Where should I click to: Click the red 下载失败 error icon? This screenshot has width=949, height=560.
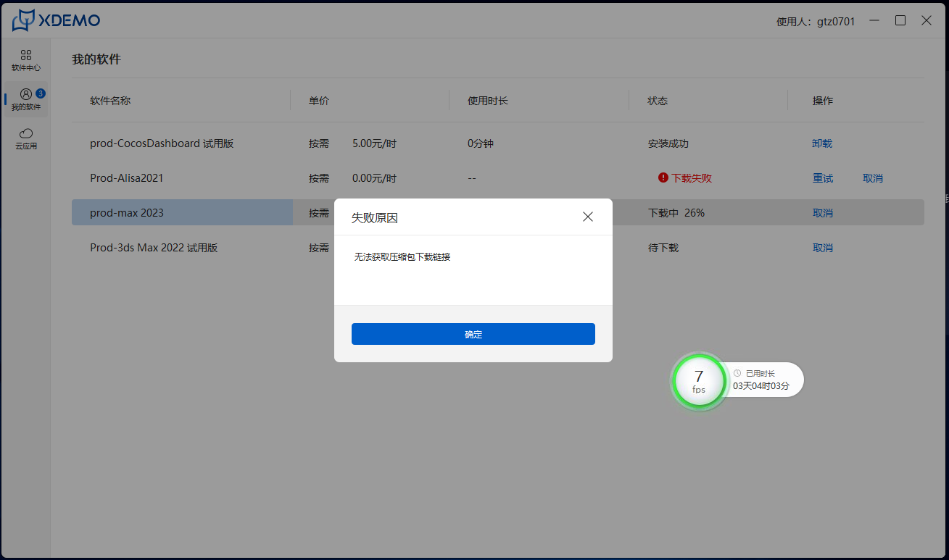point(663,177)
